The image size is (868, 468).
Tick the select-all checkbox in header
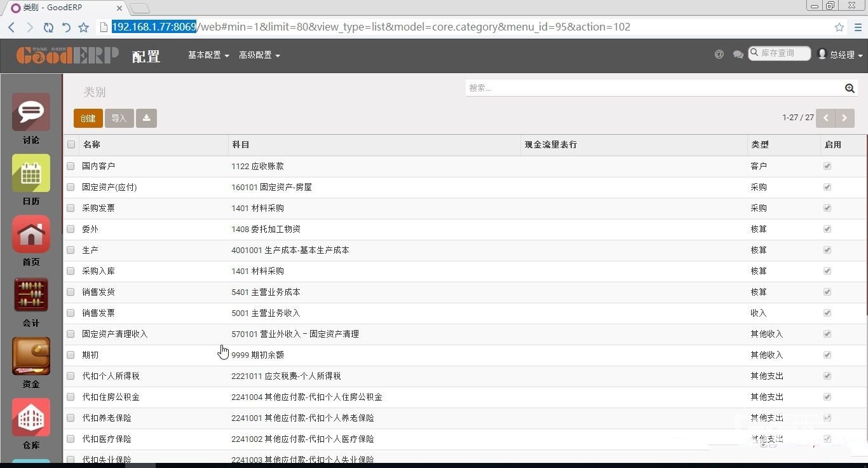71,144
